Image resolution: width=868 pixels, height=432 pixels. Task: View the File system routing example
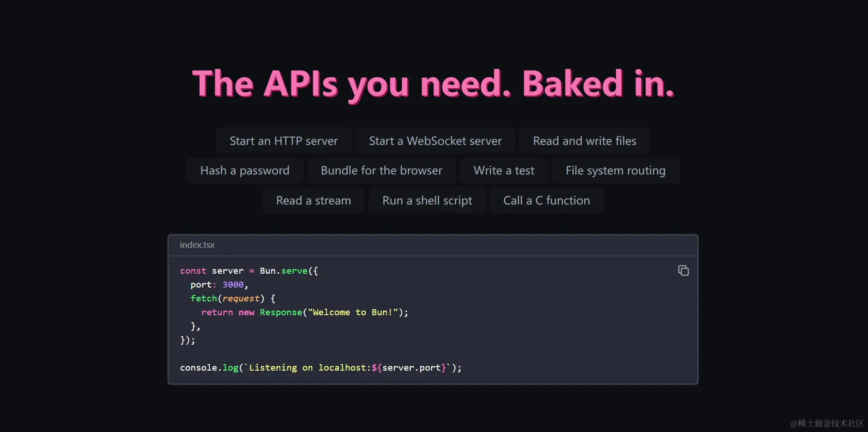[615, 171]
